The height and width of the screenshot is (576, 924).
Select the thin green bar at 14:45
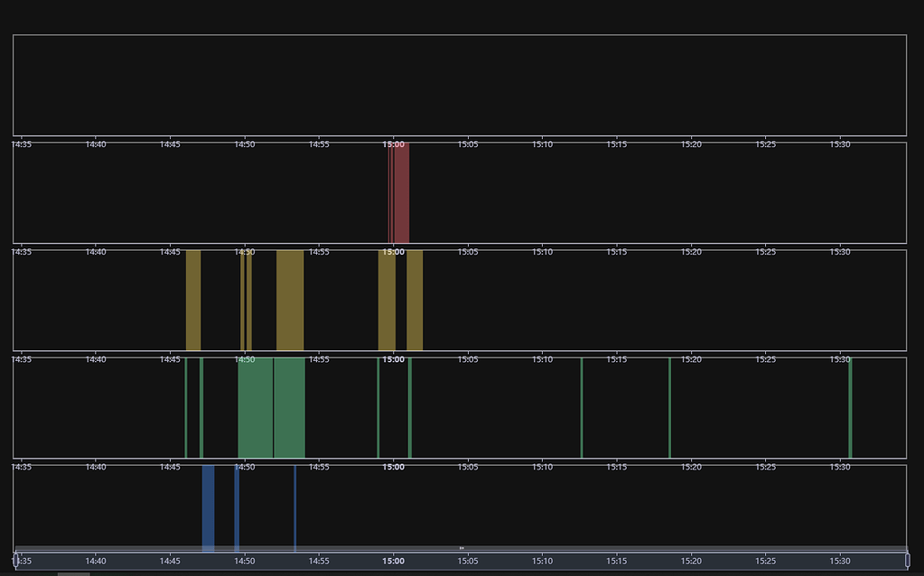[186, 406]
